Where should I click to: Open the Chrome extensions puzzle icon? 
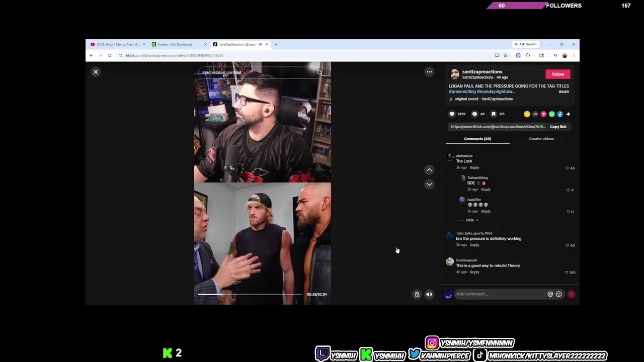tap(528, 55)
